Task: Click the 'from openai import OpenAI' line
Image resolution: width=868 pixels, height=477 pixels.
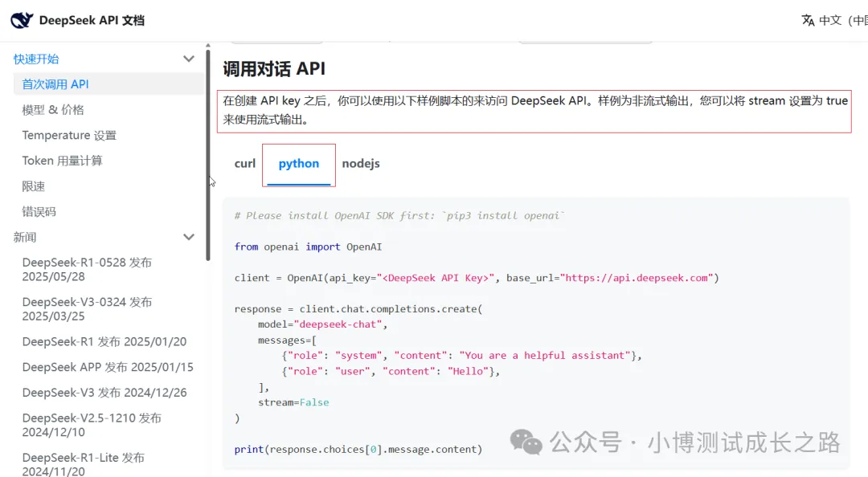Action: 308,247
